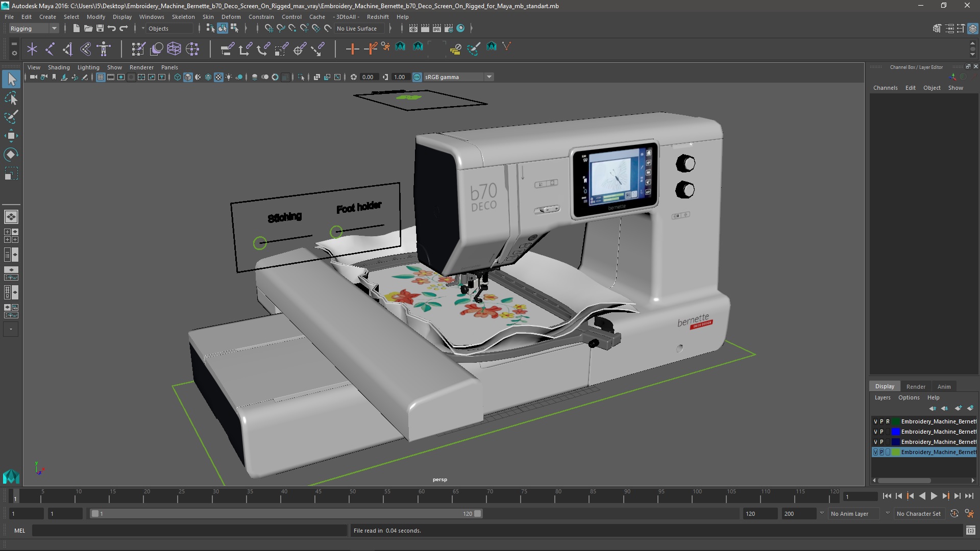Screen dimensions: 980x551
Task: Open the Constrain menu
Action: [261, 17]
